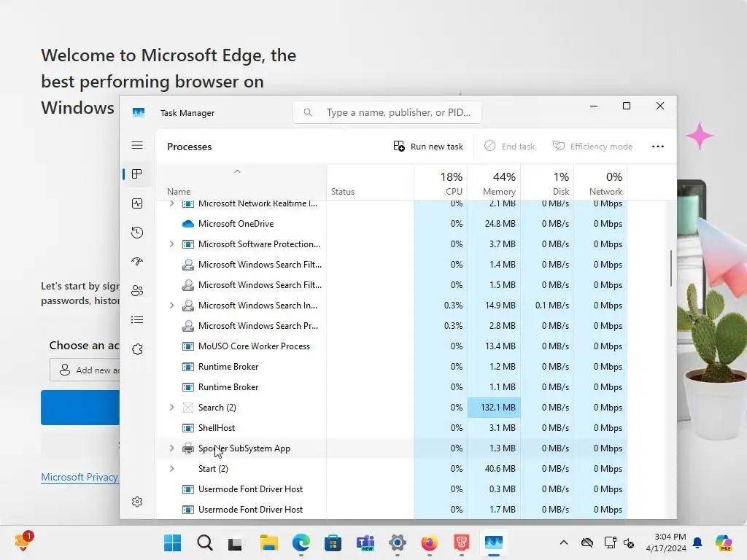Open the Performance page icon in sidebar
Image resolution: width=747 pixels, height=560 pixels.
click(137, 203)
